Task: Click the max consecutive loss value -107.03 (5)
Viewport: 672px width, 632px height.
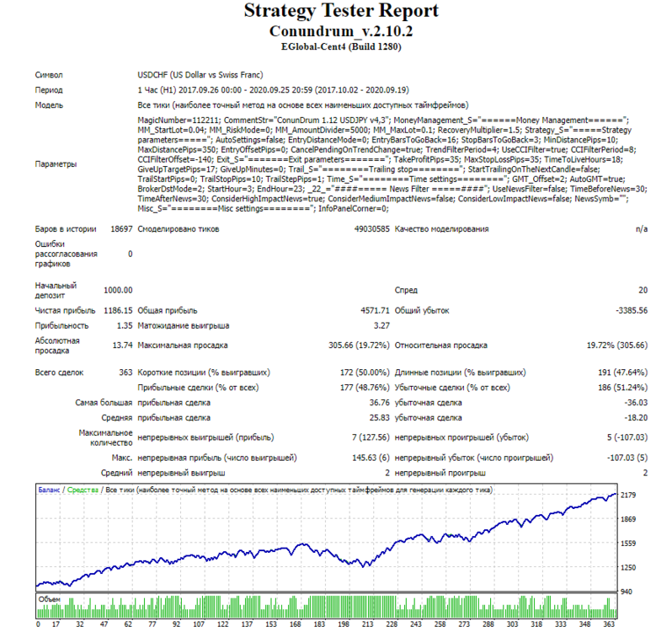Action: click(x=627, y=458)
